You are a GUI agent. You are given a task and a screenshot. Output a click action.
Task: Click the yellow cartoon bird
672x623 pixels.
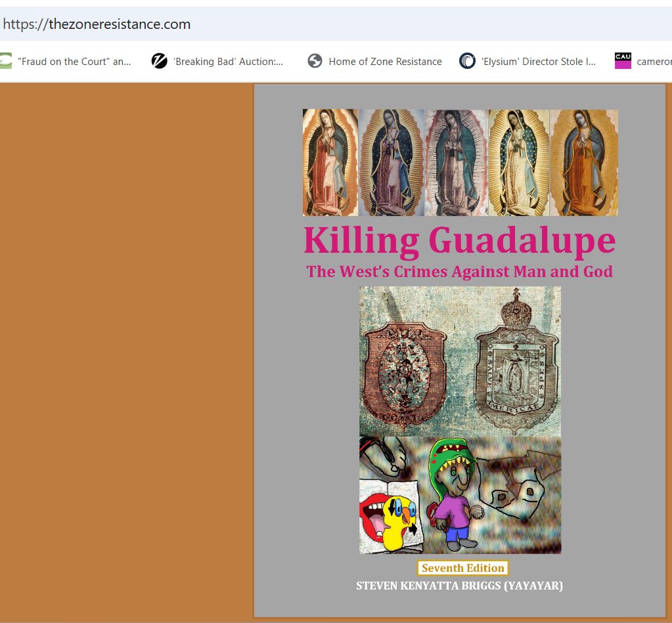[399, 523]
